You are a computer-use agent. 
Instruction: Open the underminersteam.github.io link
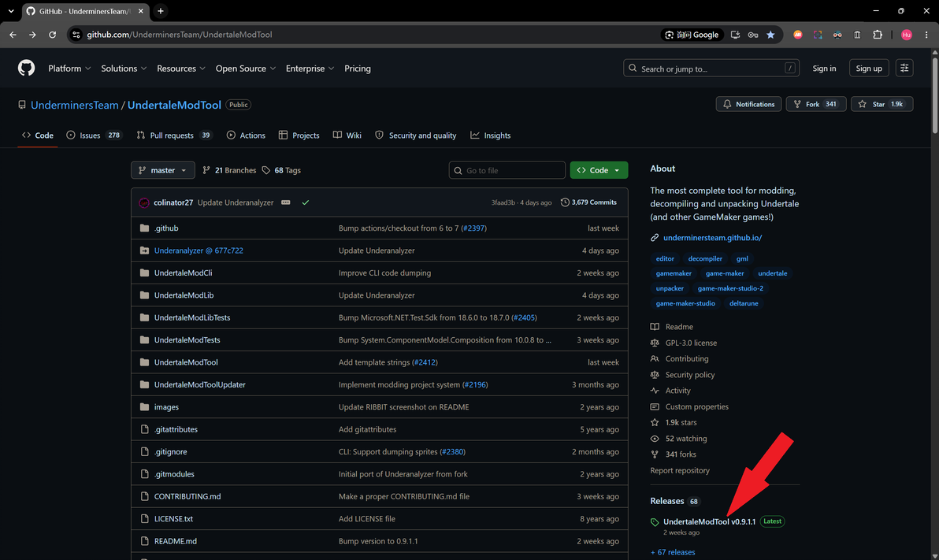click(x=713, y=238)
